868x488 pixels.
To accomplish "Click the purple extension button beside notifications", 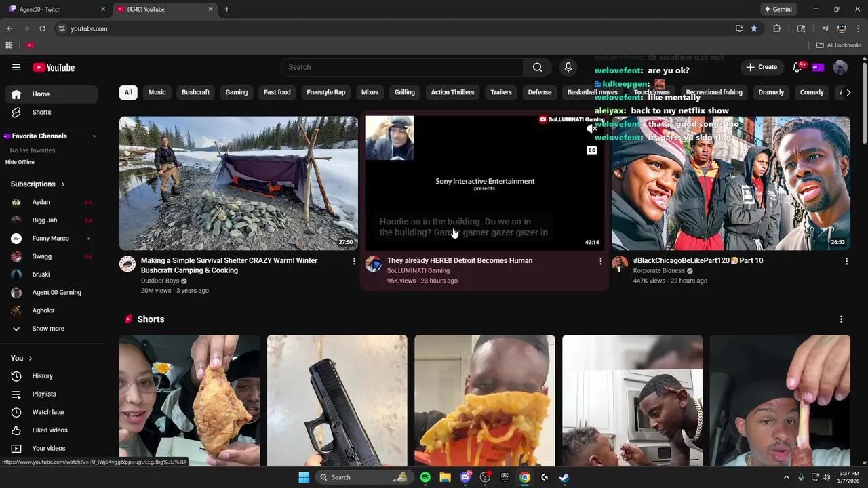I will [818, 67].
